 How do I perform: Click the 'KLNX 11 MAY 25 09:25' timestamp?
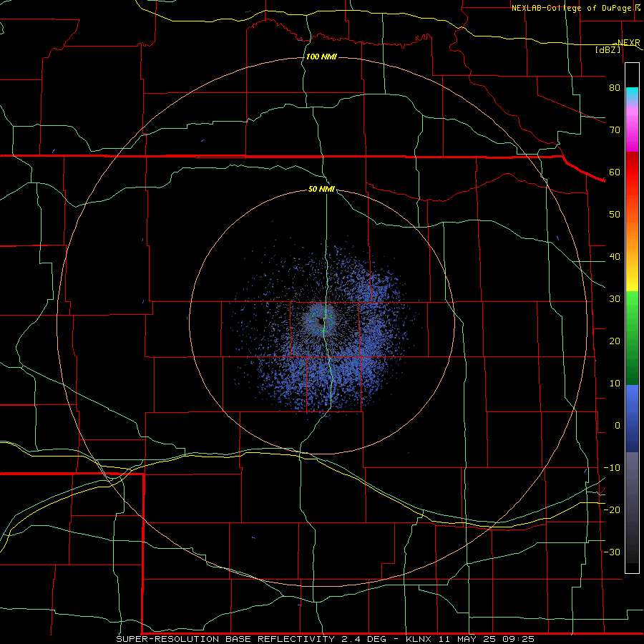470,639
